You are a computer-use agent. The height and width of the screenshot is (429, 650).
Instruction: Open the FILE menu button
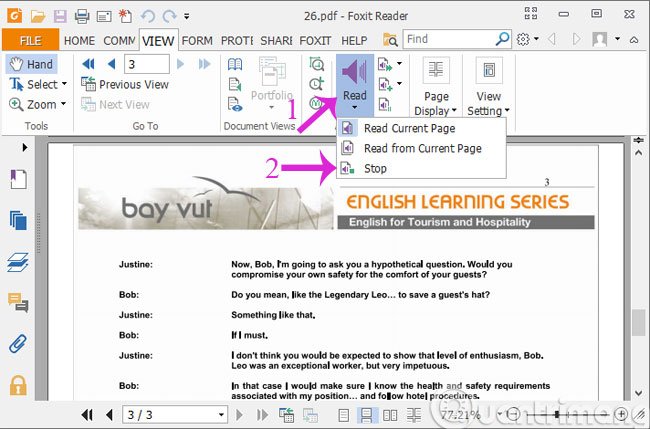tap(30, 41)
